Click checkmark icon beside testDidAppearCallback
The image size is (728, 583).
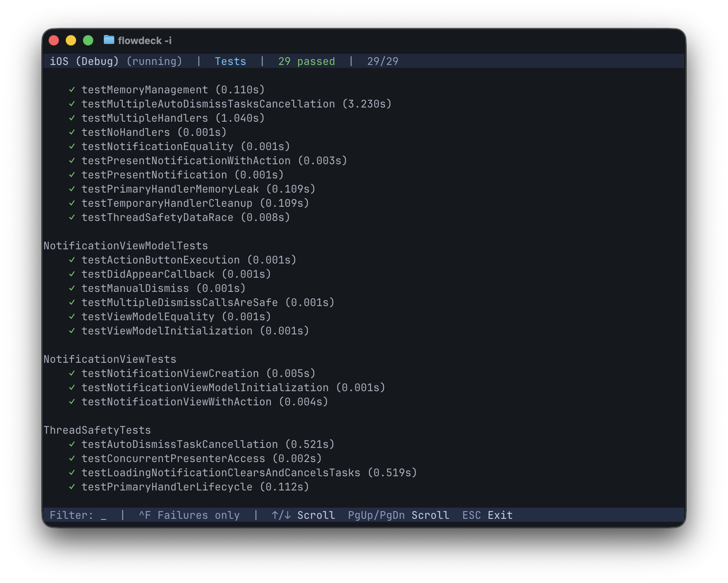click(x=72, y=274)
